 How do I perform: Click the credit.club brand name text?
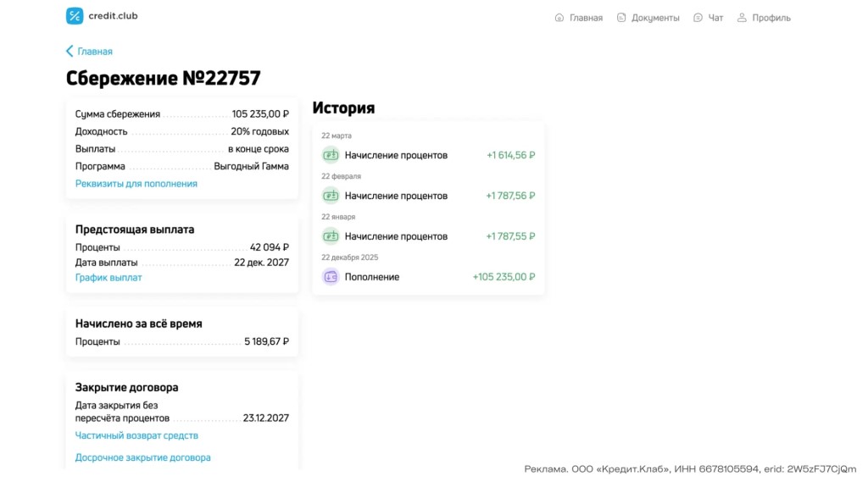pos(113,16)
